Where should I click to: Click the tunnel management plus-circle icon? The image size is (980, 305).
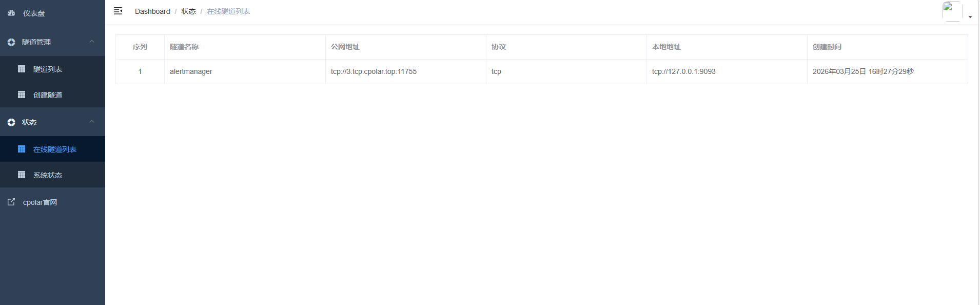point(11,42)
